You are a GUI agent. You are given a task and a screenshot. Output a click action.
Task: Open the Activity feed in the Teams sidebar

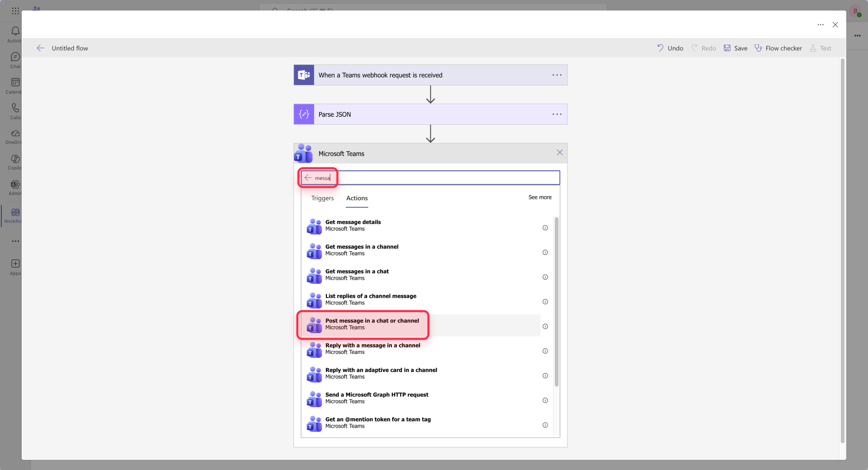[15, 34]
